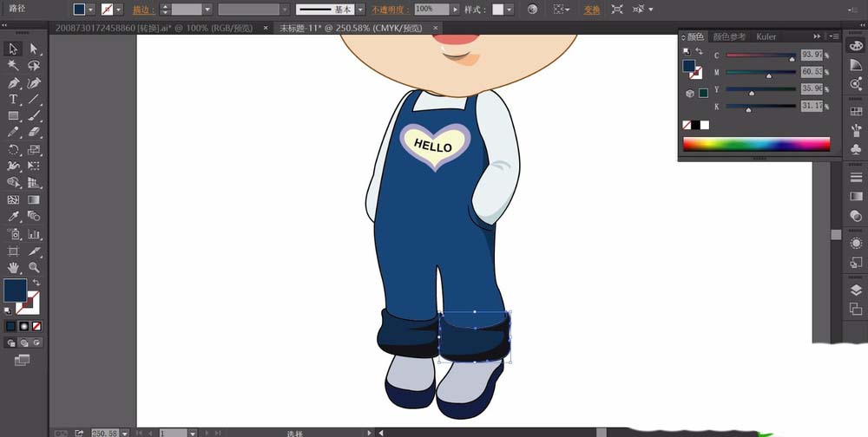
Task: Swap fill and stroke in Color panel
Action: pyautogui.click(x=699, y=51)
